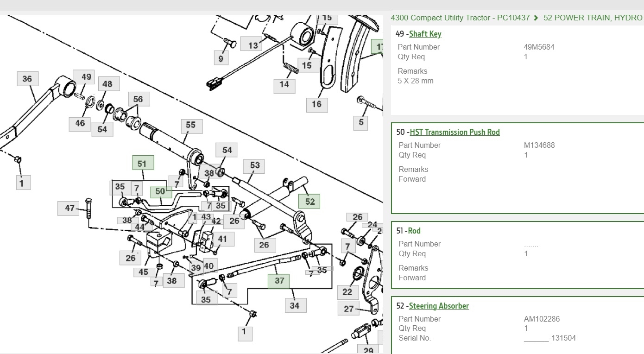This screenshot has width=644, height=354.
Task: Click callout 9 in the diagram
Action: click(x=221, y=59)
